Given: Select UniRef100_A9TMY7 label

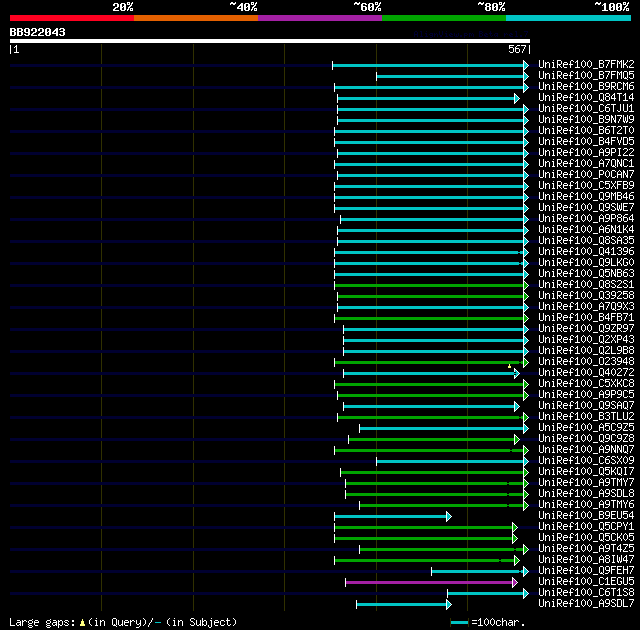Looking at the screenshot, I should tap(586, 483).
